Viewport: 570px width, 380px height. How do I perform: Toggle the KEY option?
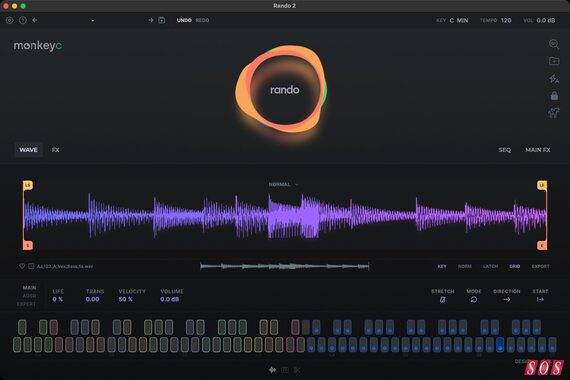coord(442,267)
